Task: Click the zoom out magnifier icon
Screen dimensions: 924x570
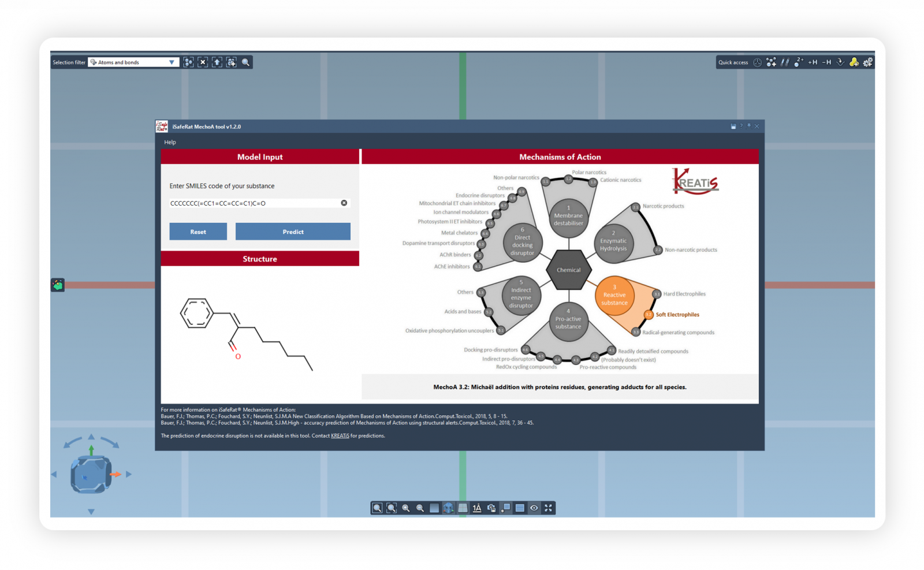Action: point(420,508)
